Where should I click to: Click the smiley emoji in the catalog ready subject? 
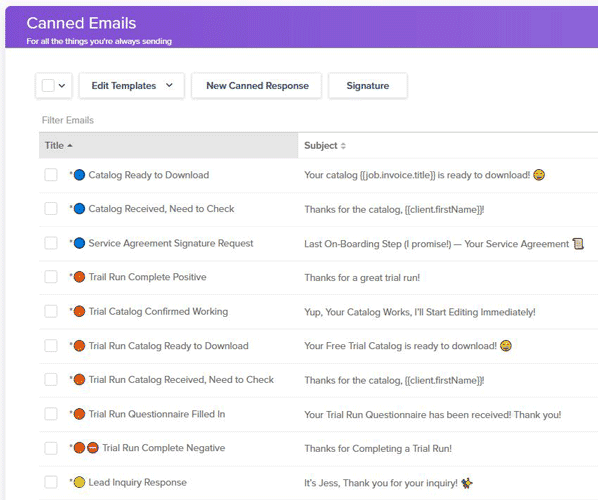tap(539, 175)
